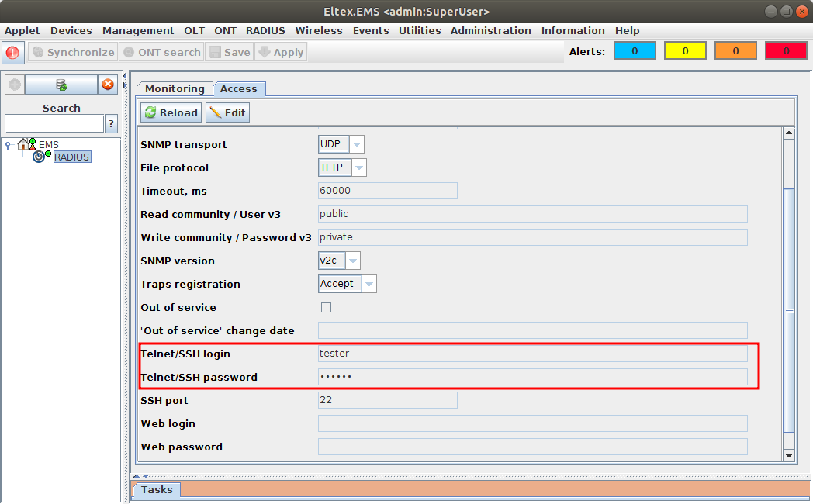Open the Applet menu
This screenshot has width=813, height=504.
pyautogui.click(x=22, y=30)
